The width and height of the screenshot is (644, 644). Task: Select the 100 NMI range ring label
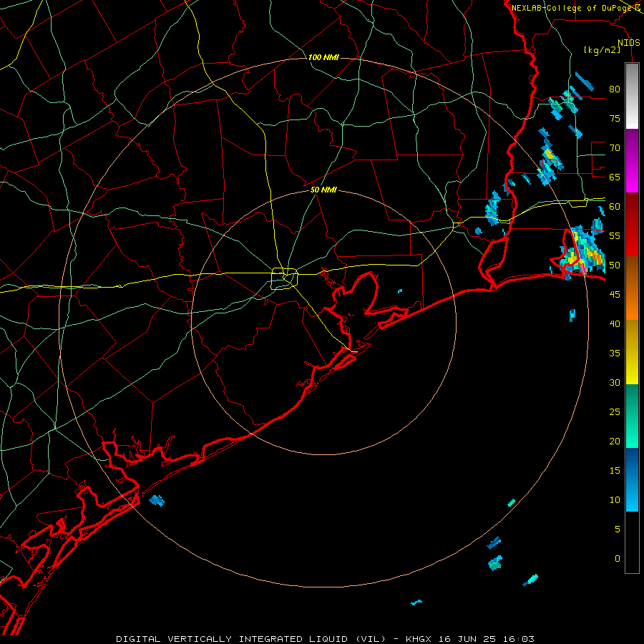click(323, 57)
